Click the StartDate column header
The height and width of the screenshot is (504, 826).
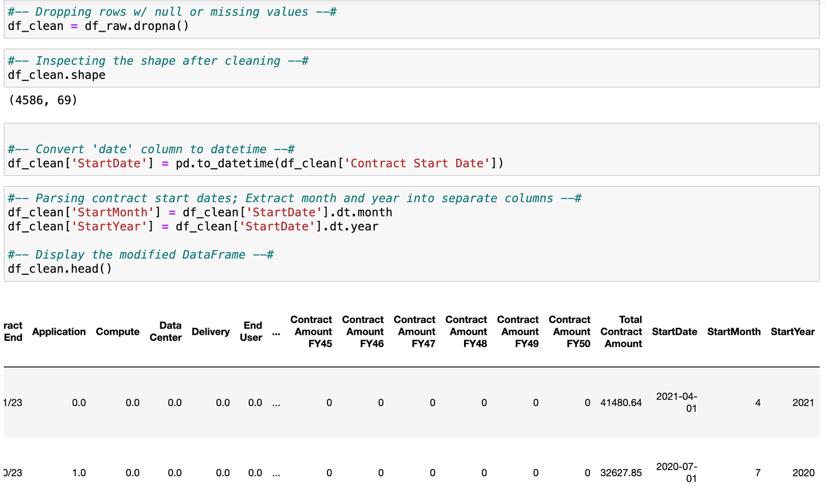[x=674, y=332]
